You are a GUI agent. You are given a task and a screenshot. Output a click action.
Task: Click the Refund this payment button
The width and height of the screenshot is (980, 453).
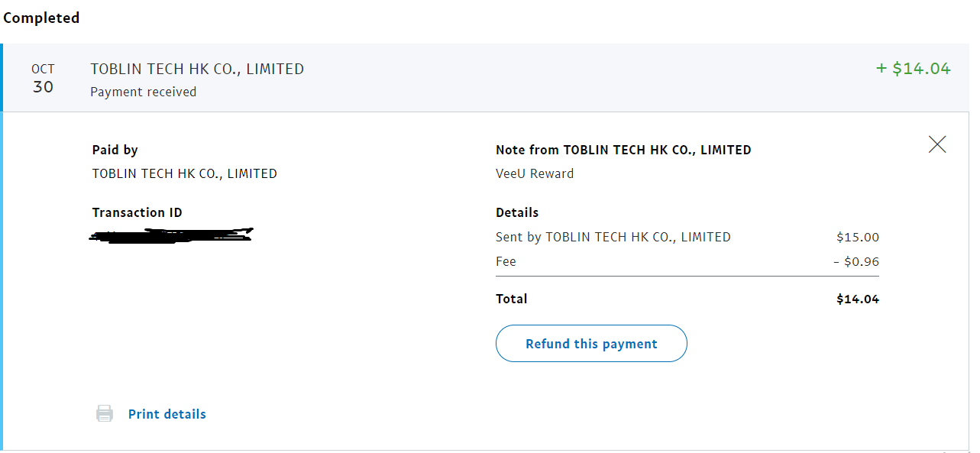[591, 344]
